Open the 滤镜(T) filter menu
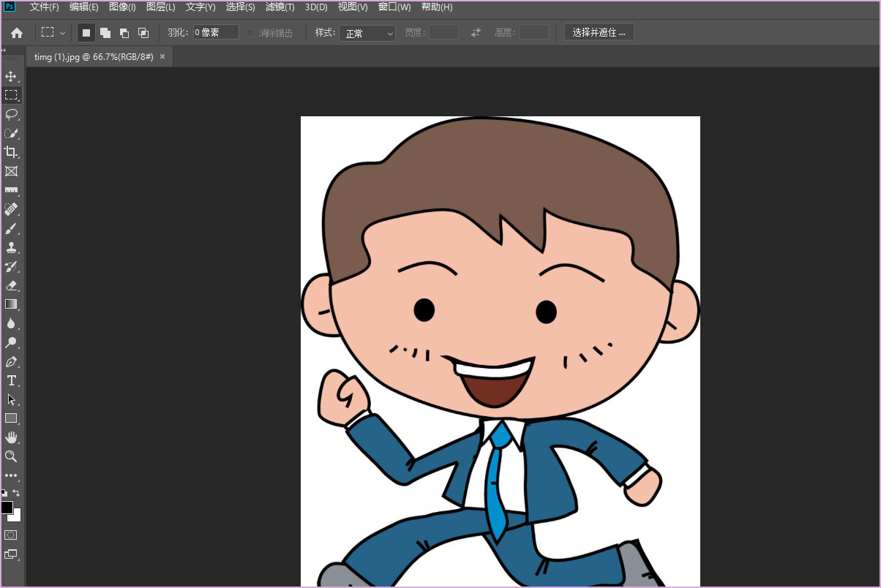 [280, 7]
